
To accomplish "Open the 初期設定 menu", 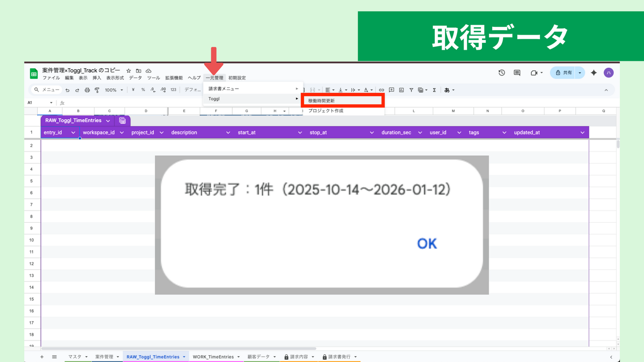I will coord(237,78).
